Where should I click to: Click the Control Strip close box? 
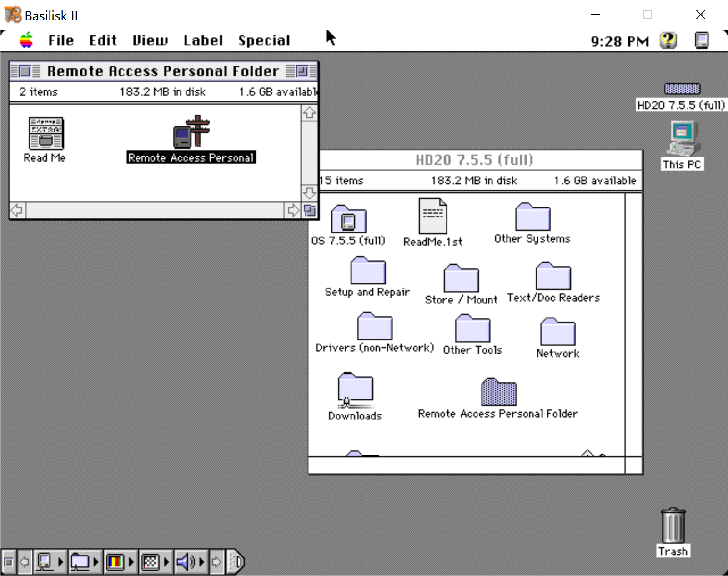[8, 562]
